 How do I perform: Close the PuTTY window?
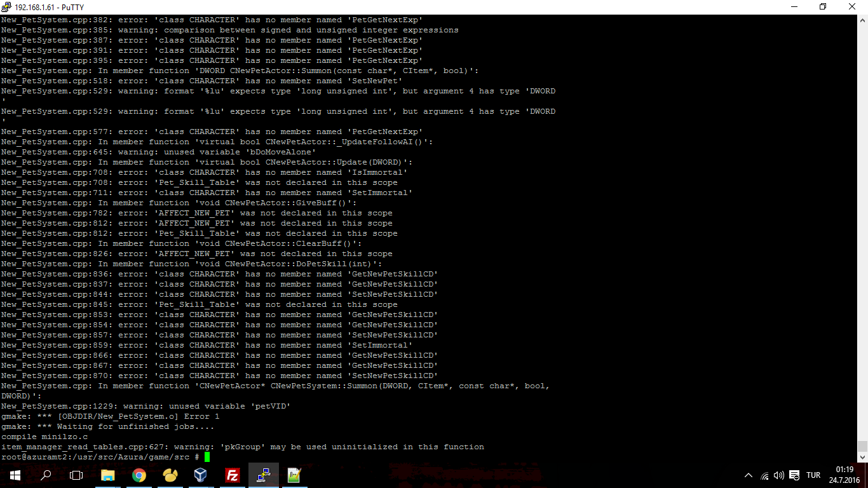(x=853, y=6)
